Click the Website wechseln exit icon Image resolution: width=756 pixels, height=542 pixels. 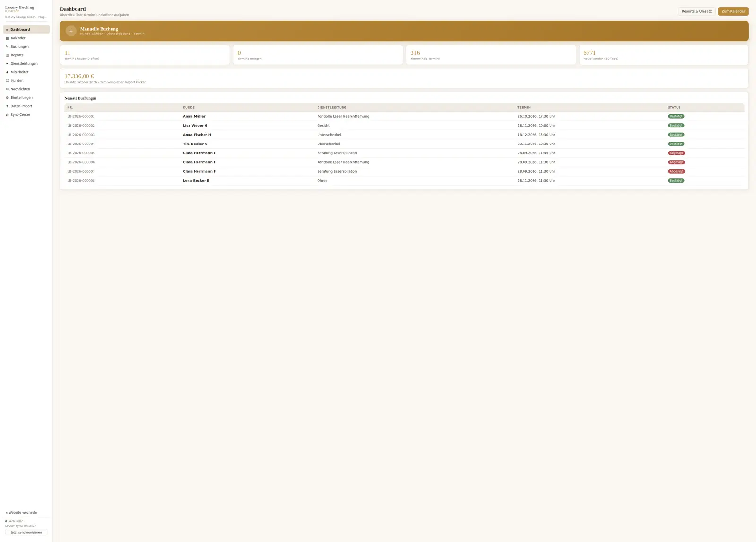[7, 513]
